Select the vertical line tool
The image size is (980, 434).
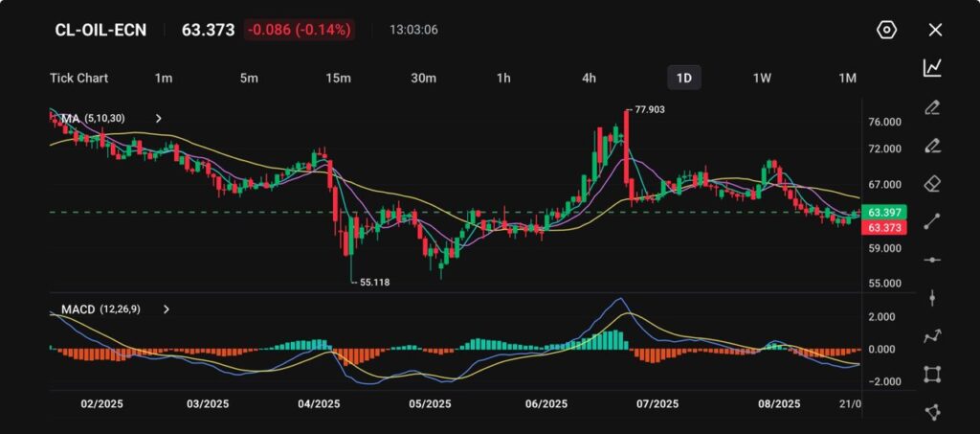pyautogui.click(x=932, y=298)
